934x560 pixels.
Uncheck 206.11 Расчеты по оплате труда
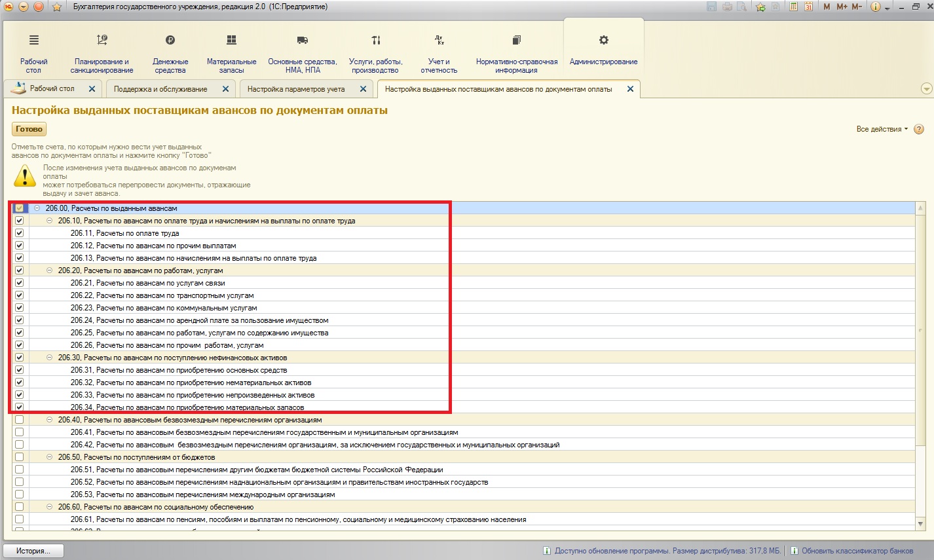19,233
